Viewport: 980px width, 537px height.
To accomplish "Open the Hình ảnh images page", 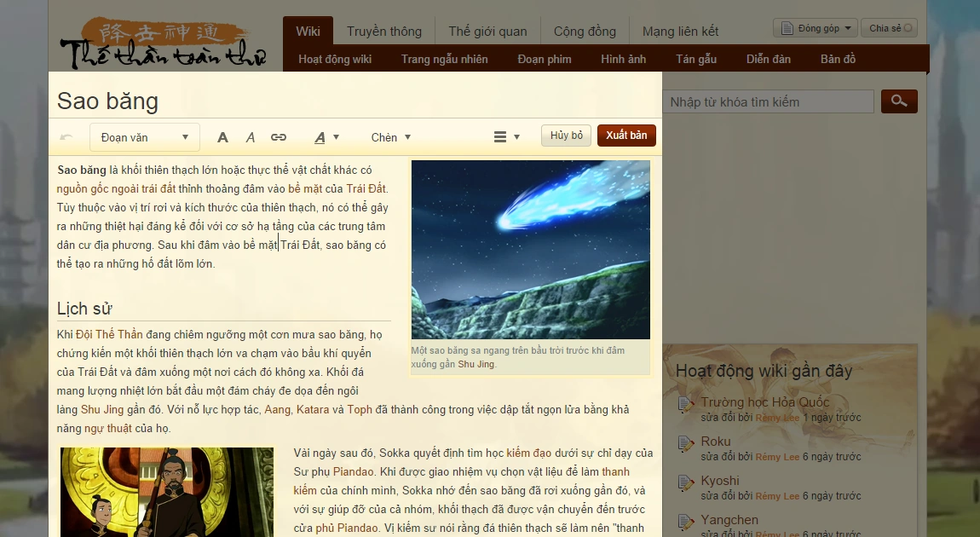I will 623,60.
